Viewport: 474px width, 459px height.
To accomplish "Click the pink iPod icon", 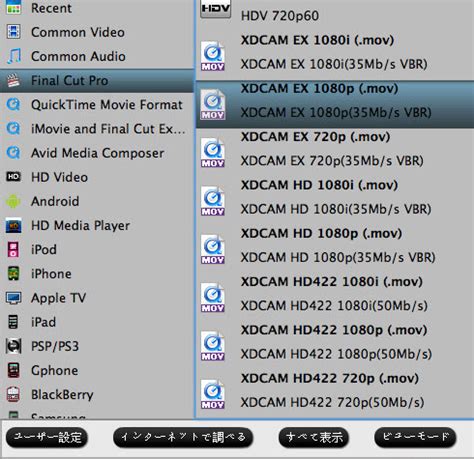I will [x=14, y=249].
